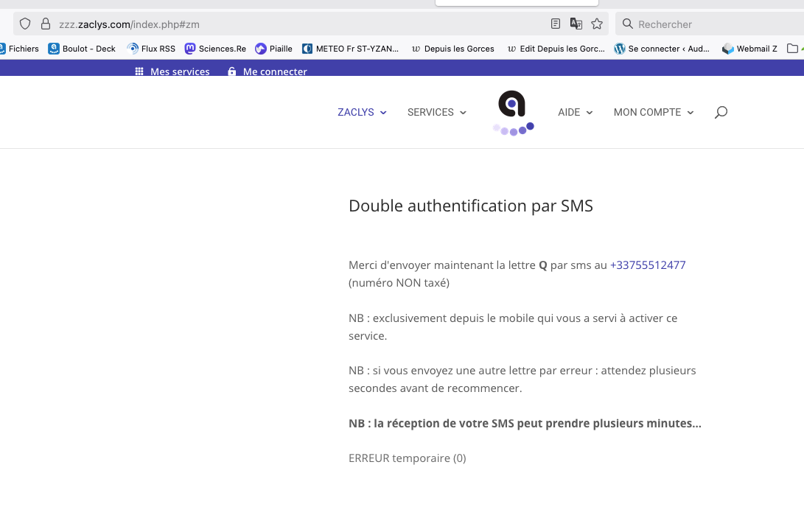This screenshot has height=532, width=804.
Task: Click the translate page icon
Action: pos(576,24)
